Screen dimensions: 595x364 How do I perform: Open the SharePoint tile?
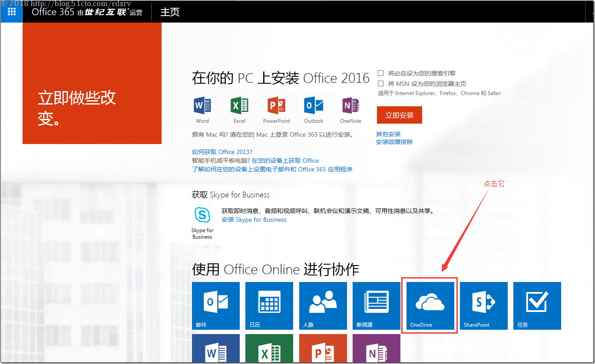[x=484, y=306]
